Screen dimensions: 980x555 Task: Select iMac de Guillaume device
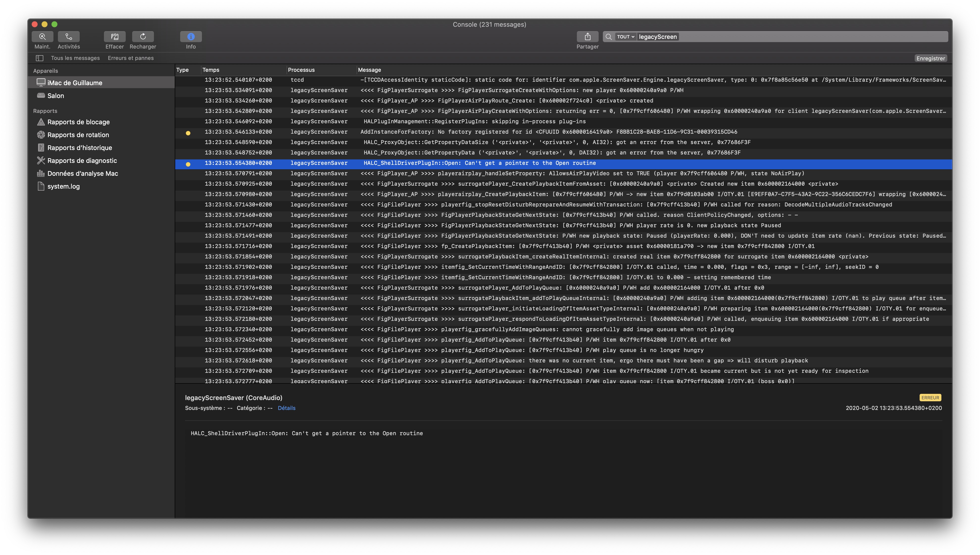point(101,83)
